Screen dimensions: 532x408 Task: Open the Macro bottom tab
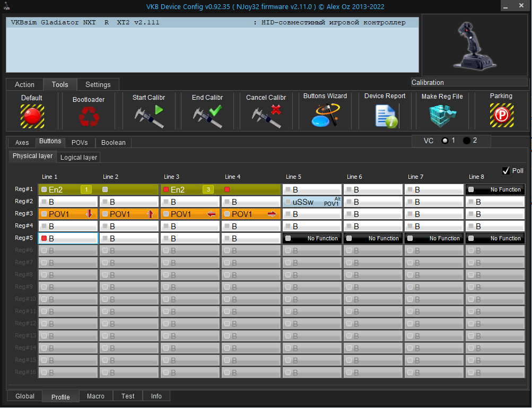click(x=95, y=396)
